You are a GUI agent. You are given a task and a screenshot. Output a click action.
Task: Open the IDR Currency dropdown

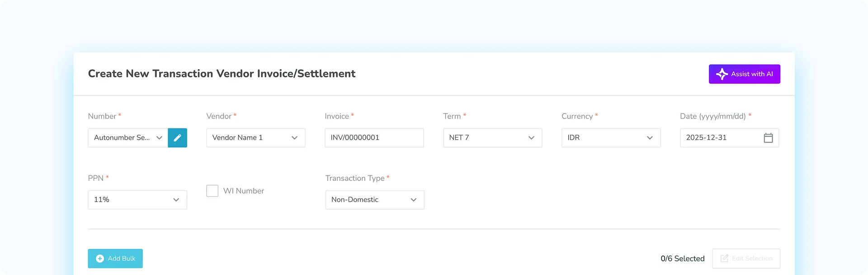[611, 137]
